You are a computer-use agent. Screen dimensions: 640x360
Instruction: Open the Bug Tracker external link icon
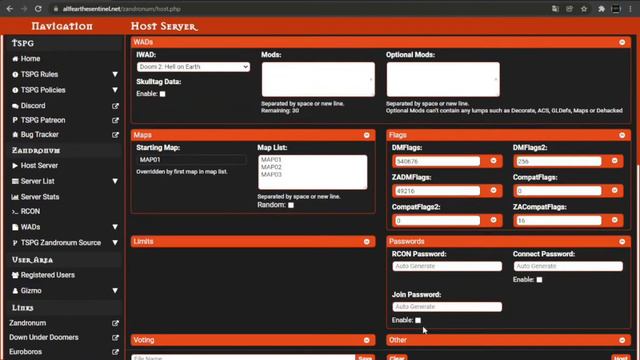point(116,135)
